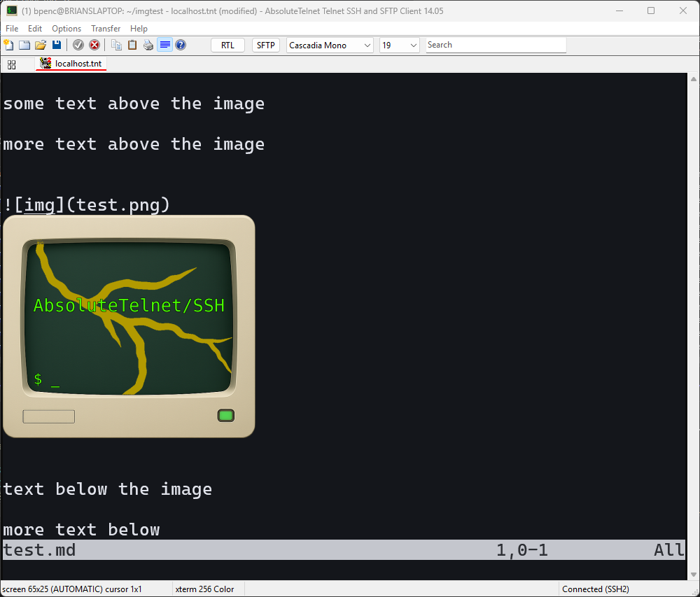
Task: Click the text 'more text below'
Action: point(81,530)
